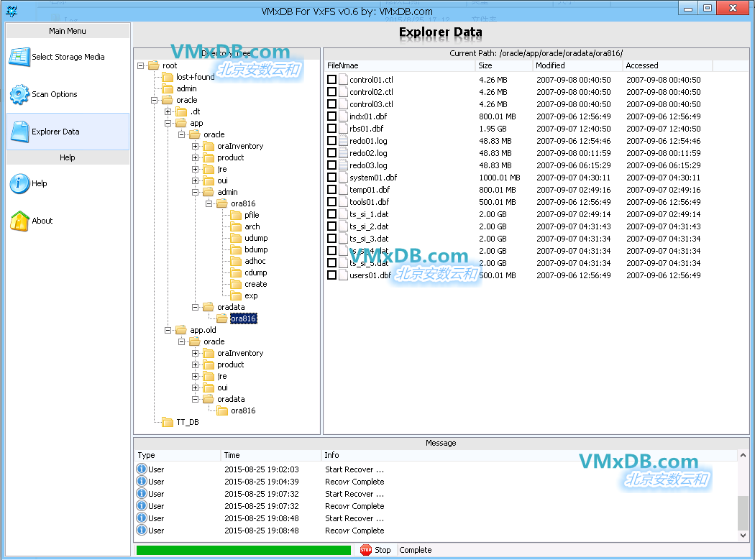Click Message panel scroll down arrow
755x560 pixels.
[743, 535]
